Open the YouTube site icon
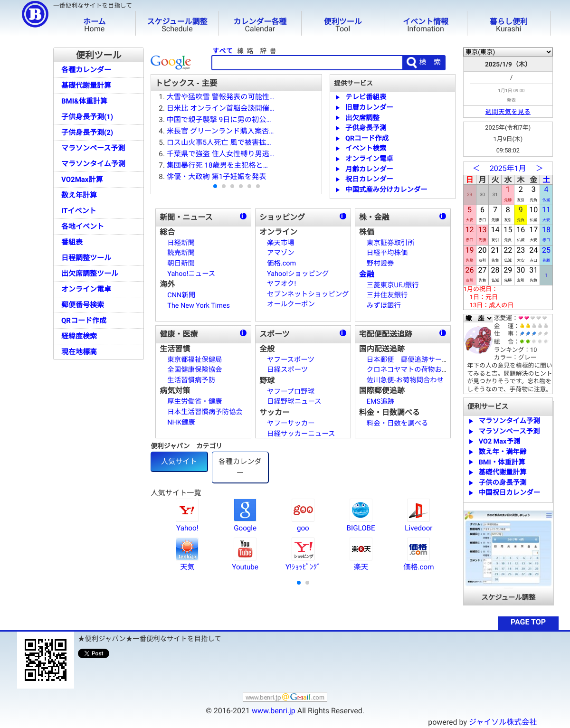The width and height of the screenshot is (570, 728). point(245,549)
